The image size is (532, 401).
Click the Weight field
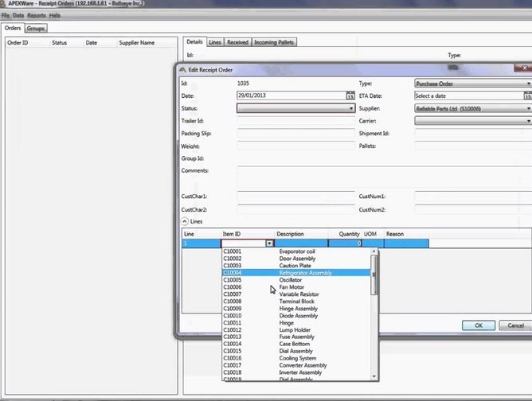coord(295,146)
